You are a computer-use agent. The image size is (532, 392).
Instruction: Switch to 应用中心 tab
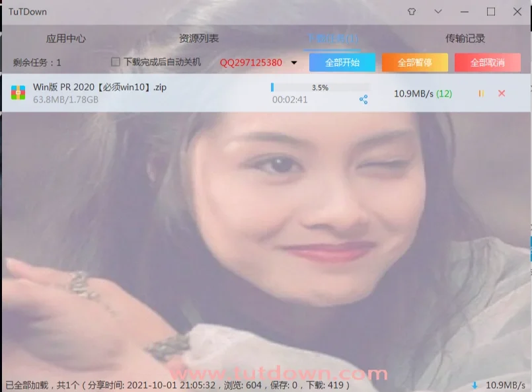66,38
